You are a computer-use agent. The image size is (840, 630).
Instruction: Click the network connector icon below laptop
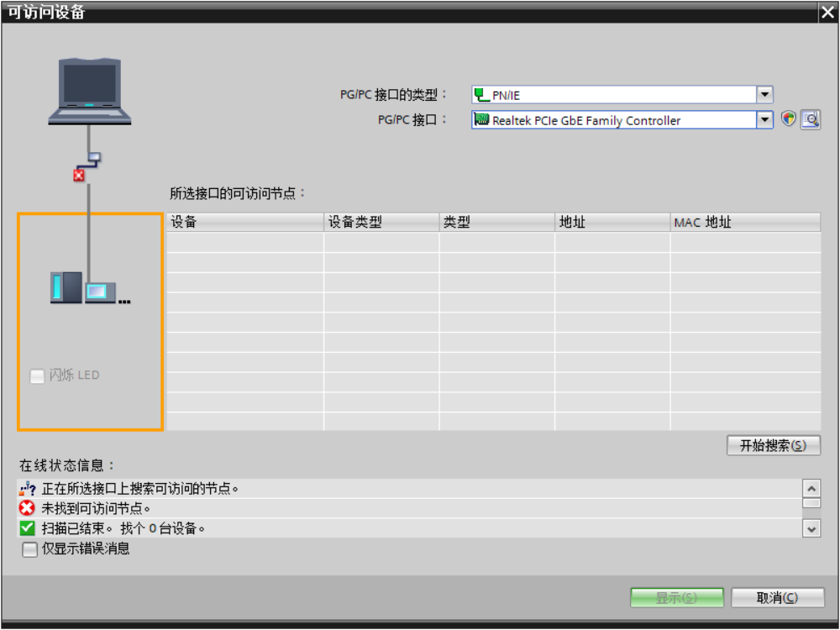click(94, 158)
